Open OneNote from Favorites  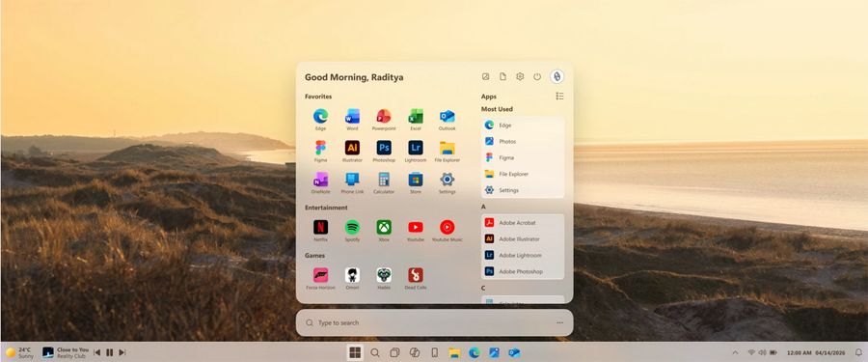(x=320, y=183)
